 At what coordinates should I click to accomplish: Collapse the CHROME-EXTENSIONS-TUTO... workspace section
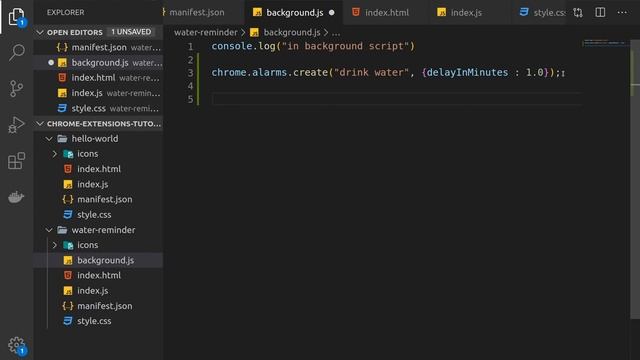coord(40,123)
